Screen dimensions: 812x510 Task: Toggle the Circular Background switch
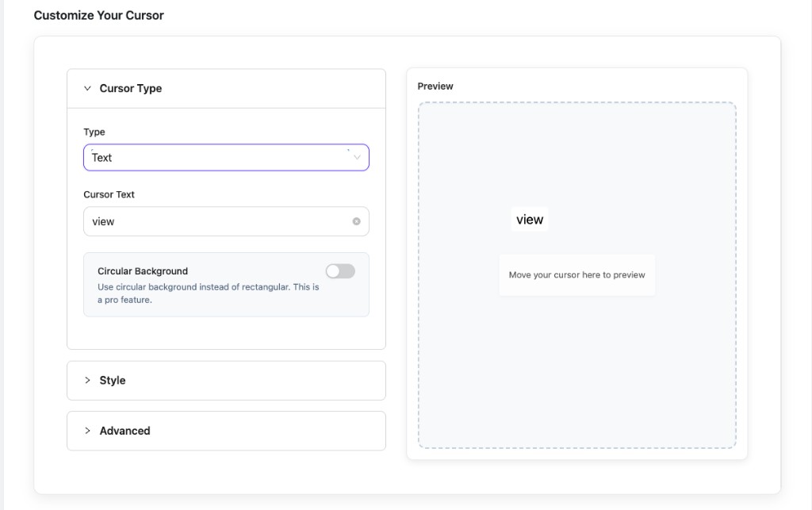click(x=340, y=271)
